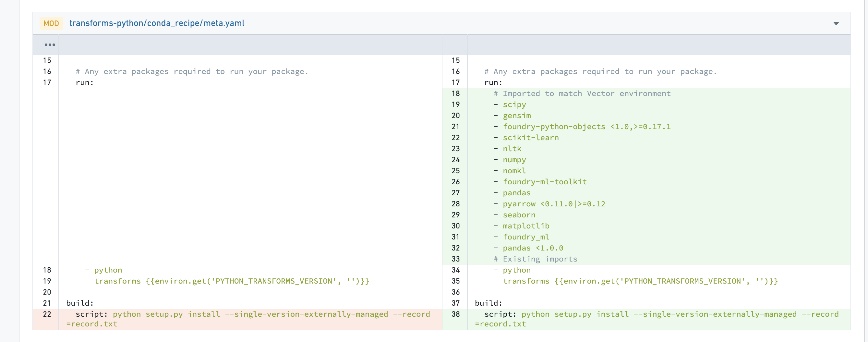Expand hidden lines via the ellipsis icon
The height and width of the screenshot is (342, 868).
pos(50,45)
